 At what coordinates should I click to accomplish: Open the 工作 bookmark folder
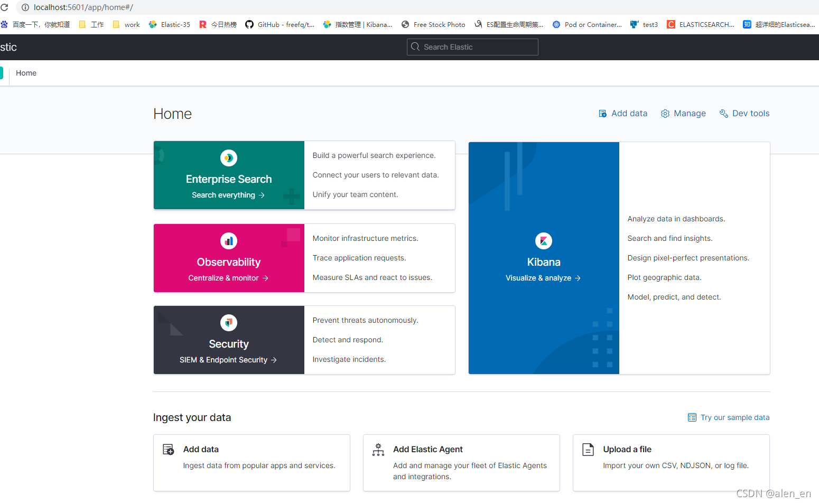pos(91,24)
